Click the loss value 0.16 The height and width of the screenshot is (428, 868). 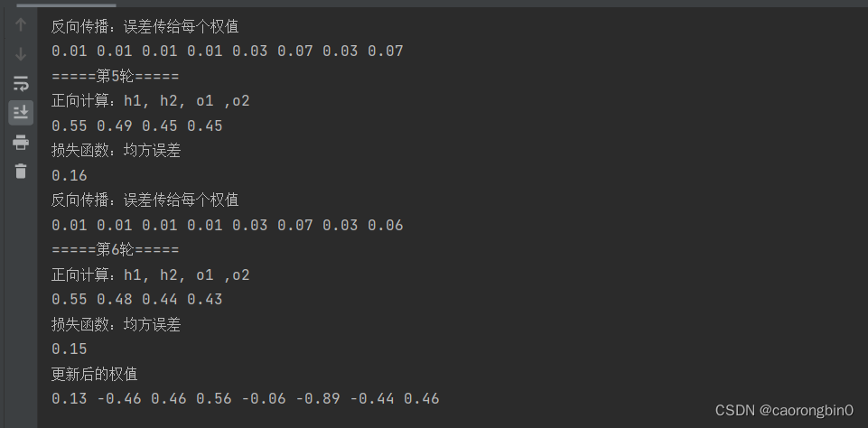70,175
